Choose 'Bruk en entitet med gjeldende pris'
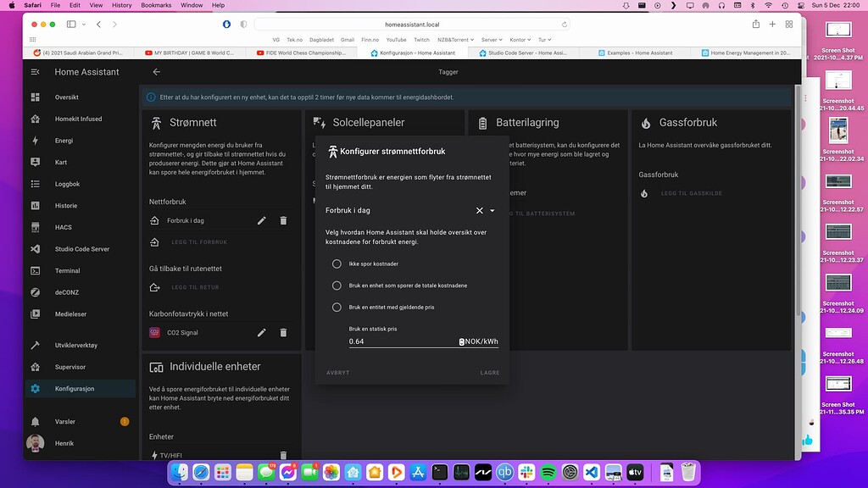Viewport: 868px width, 488px height. click(x=337, y=308)
